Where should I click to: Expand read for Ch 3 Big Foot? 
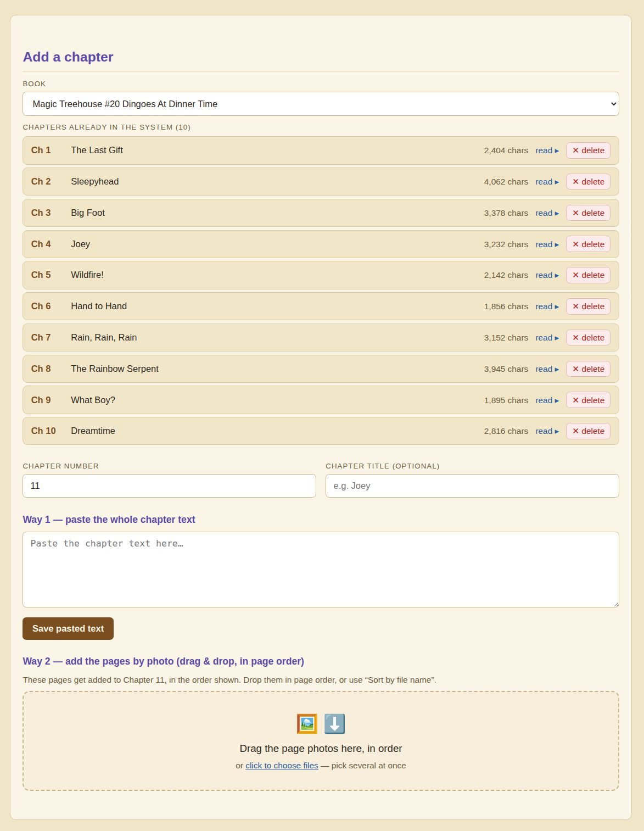(547, 213)
